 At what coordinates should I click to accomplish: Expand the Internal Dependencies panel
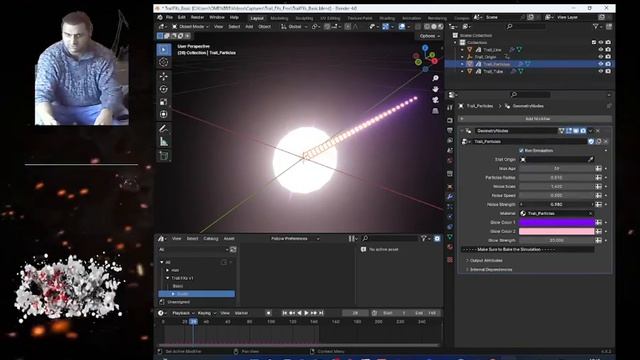pos(491,270)
